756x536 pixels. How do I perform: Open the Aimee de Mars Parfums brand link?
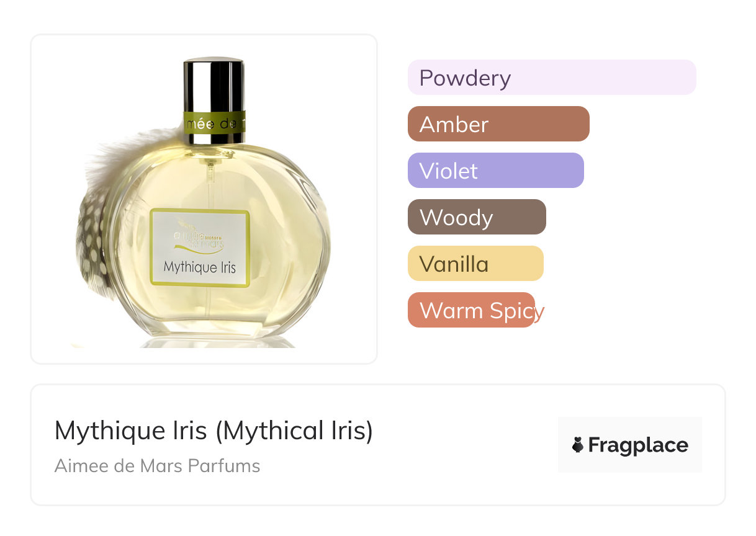(x=157, y=466)
